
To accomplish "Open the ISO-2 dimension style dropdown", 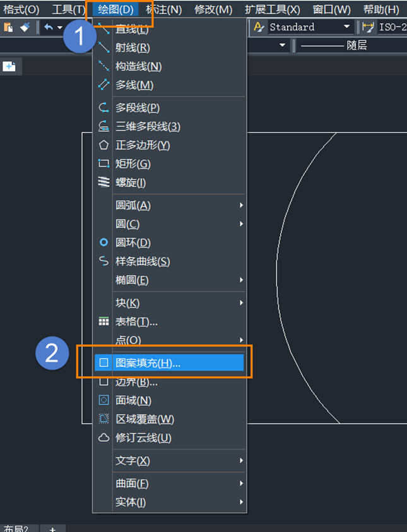I will point(392,27).
